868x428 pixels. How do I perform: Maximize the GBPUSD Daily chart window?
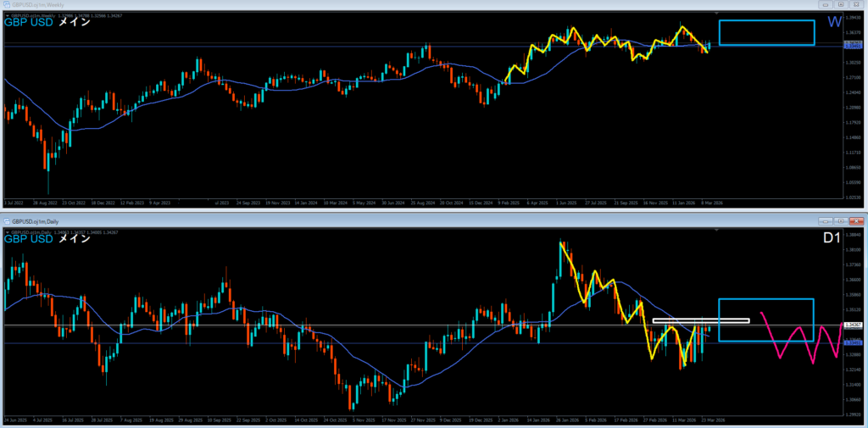[x=841, y=221]
